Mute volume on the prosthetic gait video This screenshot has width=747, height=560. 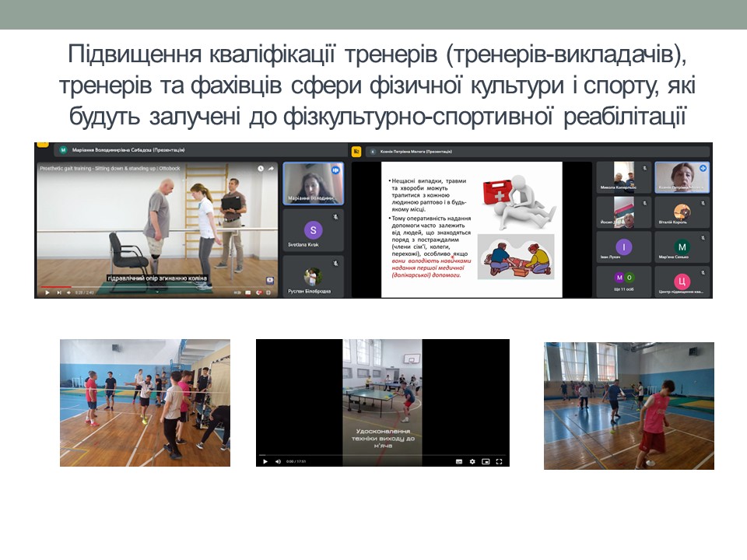pyautogui.click(x=68, y=292)
